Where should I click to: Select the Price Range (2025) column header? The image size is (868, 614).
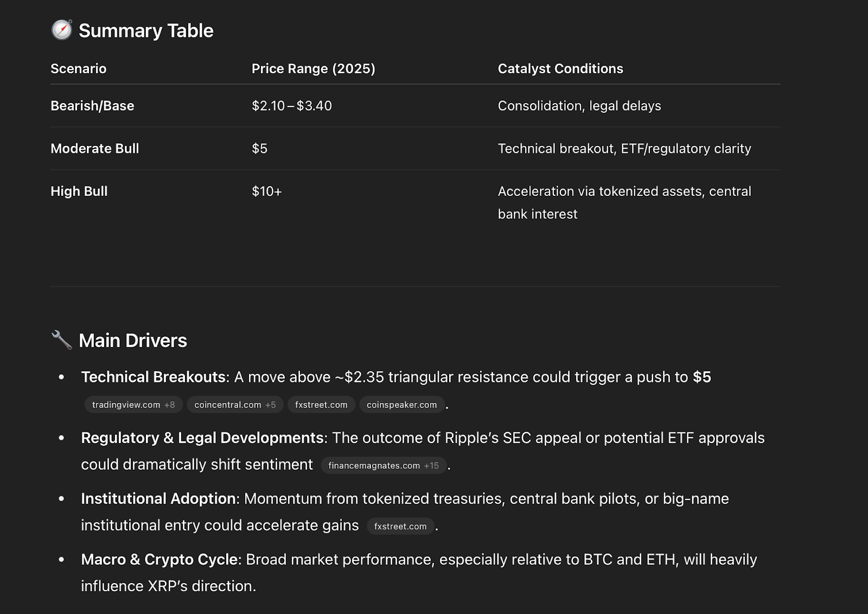click(314, 69)
